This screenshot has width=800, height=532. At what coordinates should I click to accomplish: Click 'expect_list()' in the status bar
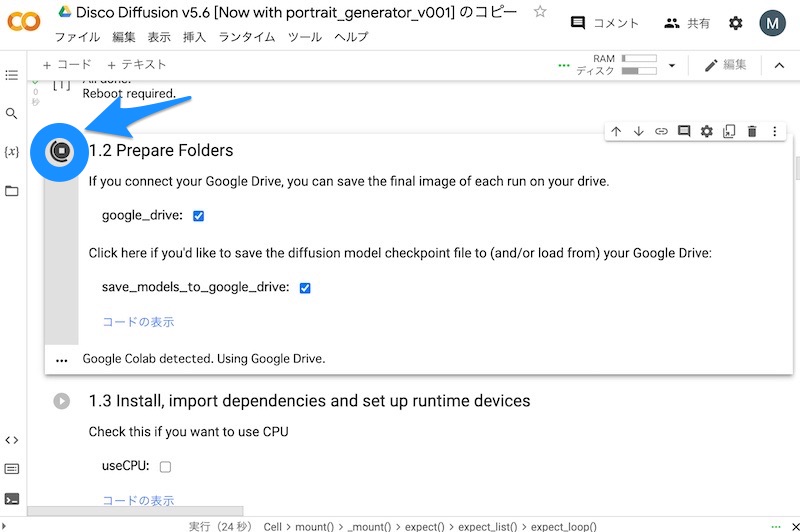[488, 526]
